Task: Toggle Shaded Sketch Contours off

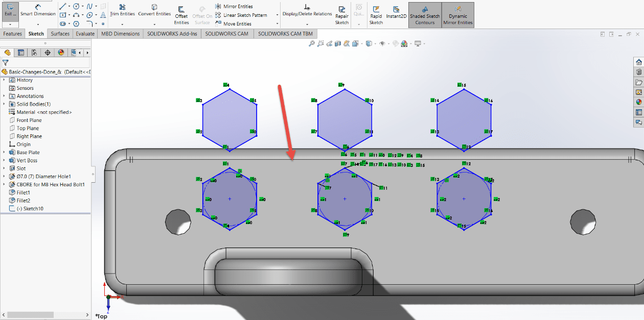Action: [425, 15]
